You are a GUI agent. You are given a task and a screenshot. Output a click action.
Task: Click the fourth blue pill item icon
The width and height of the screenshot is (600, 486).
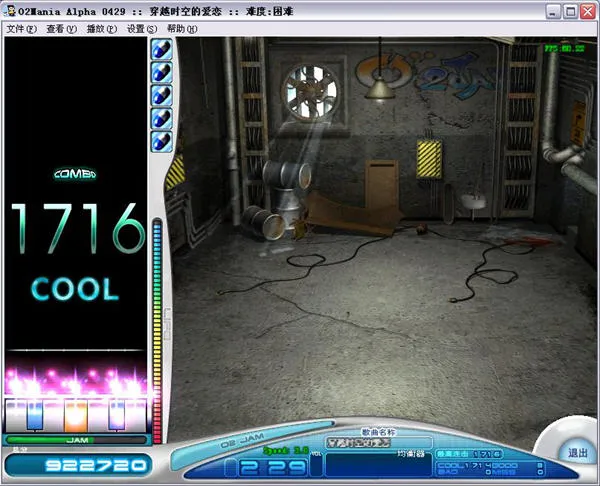[x=161, y=118]
